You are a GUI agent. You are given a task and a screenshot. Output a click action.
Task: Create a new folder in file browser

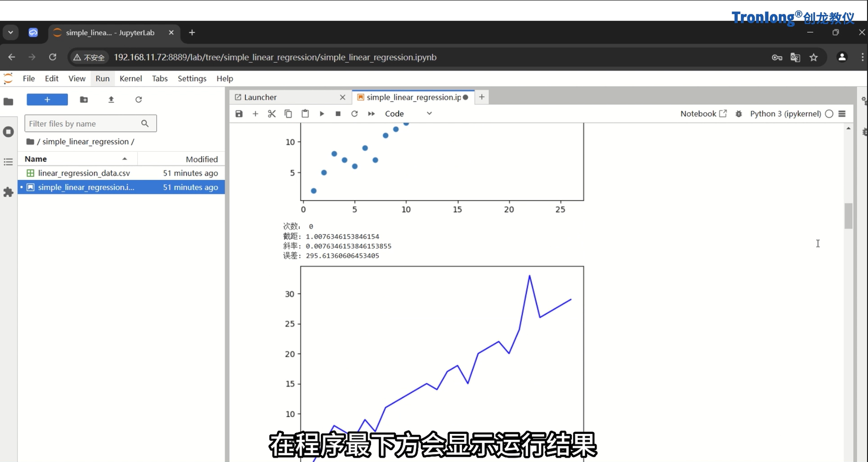(84, 99)
